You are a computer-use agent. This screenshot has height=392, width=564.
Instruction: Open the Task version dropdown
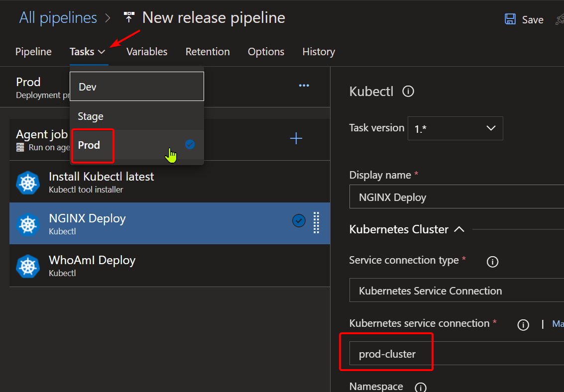[455, 128]
